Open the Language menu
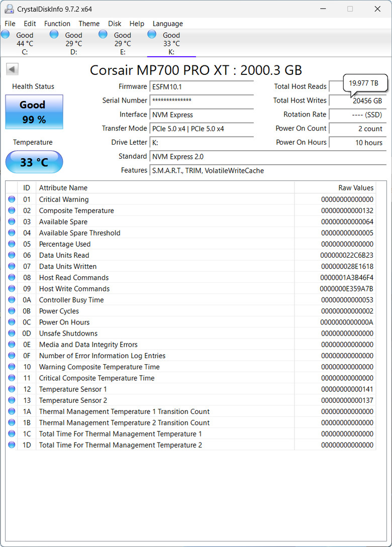The image size is (392, 547). pyautogui.click(x=167, y=24)
